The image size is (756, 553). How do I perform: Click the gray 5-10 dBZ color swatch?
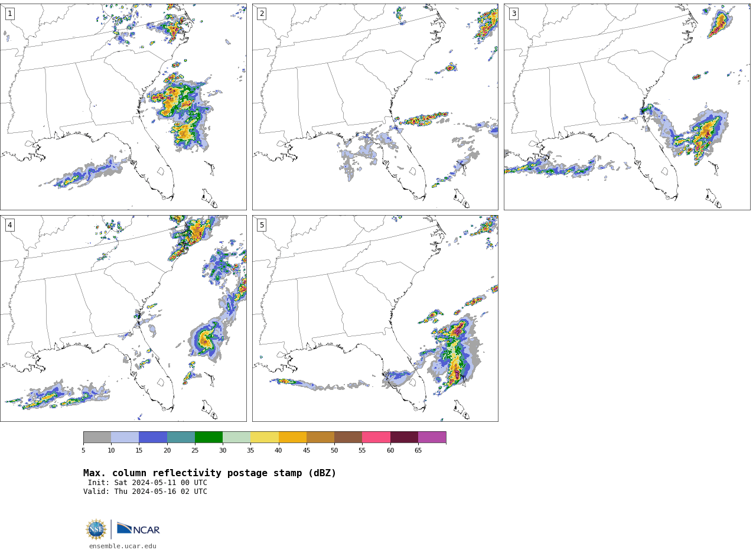point(97,437)
